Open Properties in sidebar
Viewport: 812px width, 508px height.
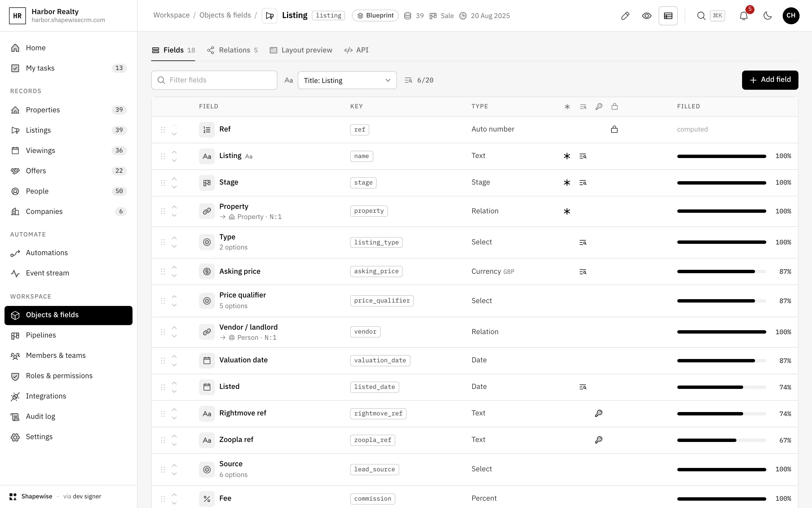coord(69,110)
